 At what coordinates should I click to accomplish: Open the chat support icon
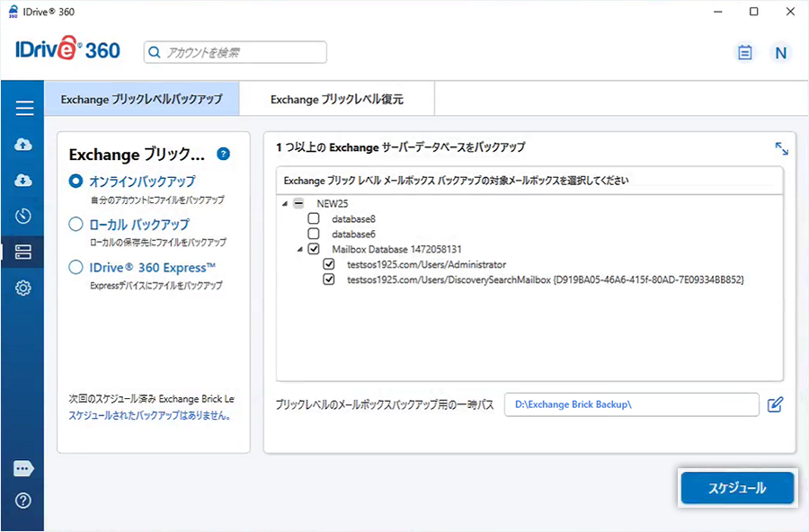(24, 468)
